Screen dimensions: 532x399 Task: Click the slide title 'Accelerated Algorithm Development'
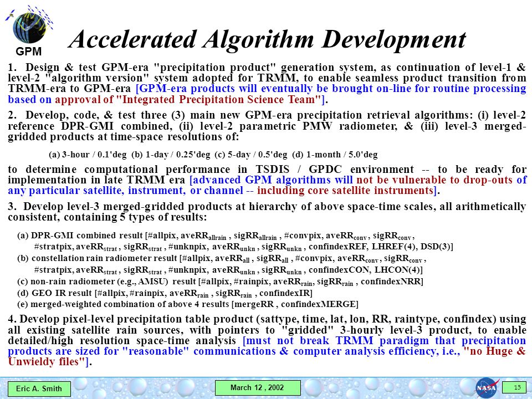[267, 39]
